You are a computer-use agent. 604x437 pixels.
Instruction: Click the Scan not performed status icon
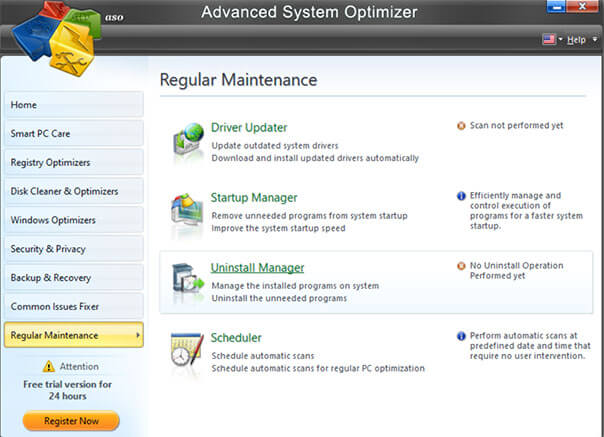[461, 126]
